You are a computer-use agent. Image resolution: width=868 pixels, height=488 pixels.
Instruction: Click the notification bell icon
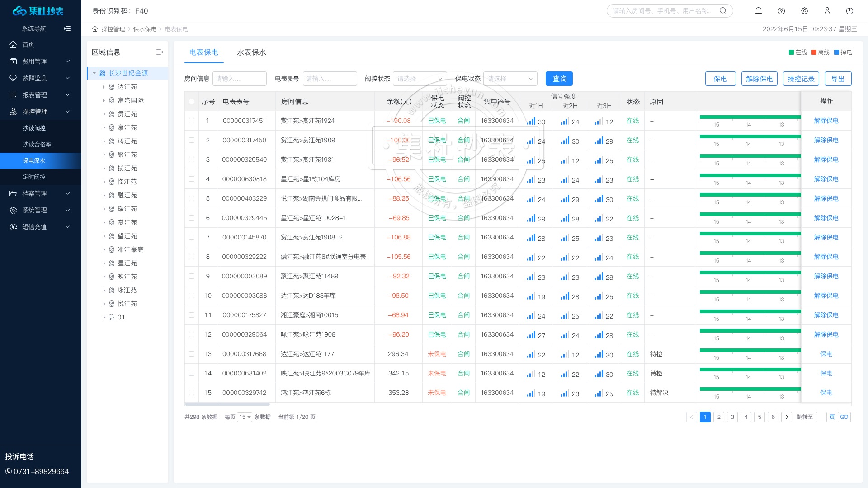pyautogui.click(x=759, y=11)
